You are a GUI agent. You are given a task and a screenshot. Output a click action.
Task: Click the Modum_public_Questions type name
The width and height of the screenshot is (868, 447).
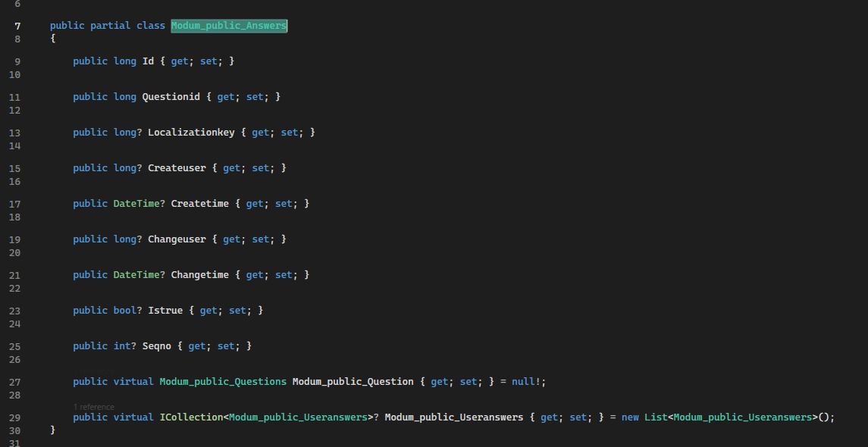click(223, 381)
